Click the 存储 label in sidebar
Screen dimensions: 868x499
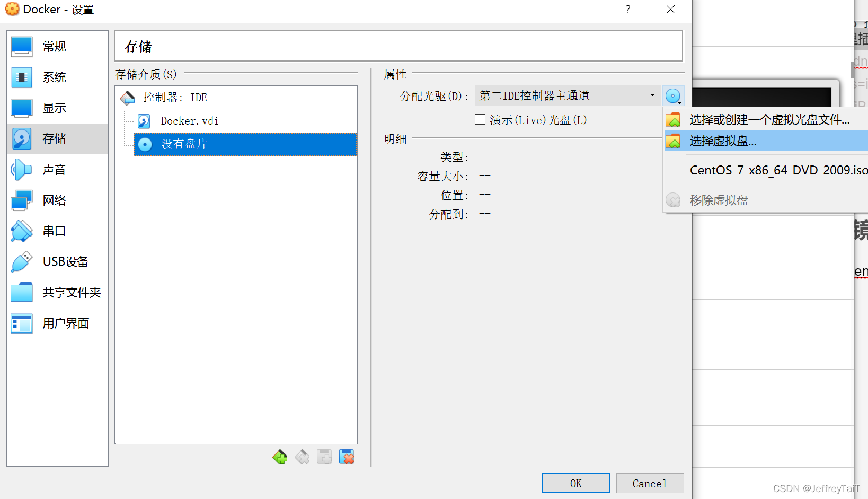(x=54, y=139)
